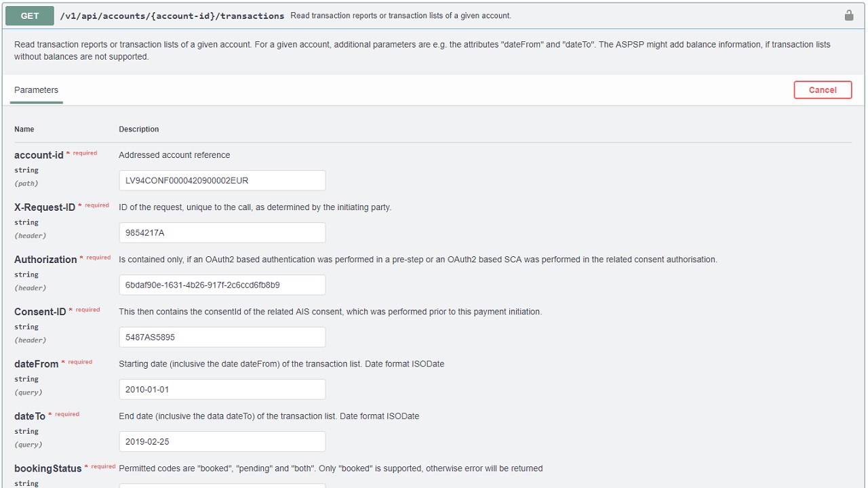Click the authorization lock icon
Screen dimensions: 868x488
[848, 15]
